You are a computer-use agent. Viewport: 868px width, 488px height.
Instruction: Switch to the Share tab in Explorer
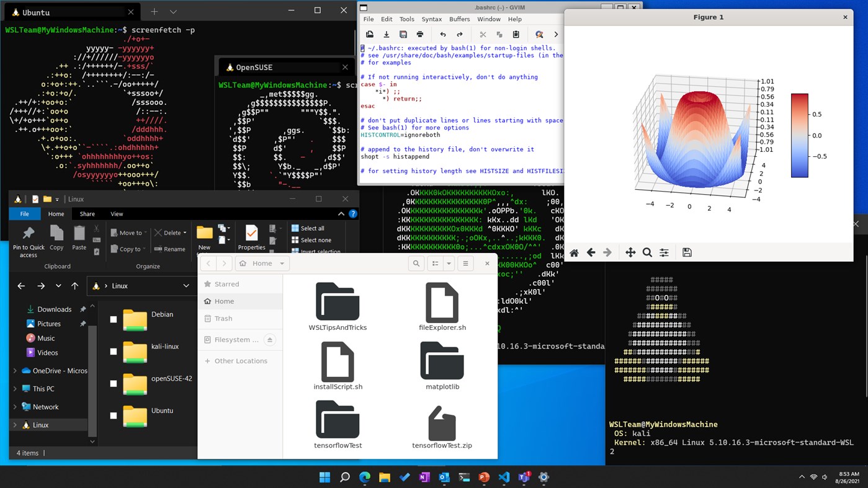(x=87, y=213)
